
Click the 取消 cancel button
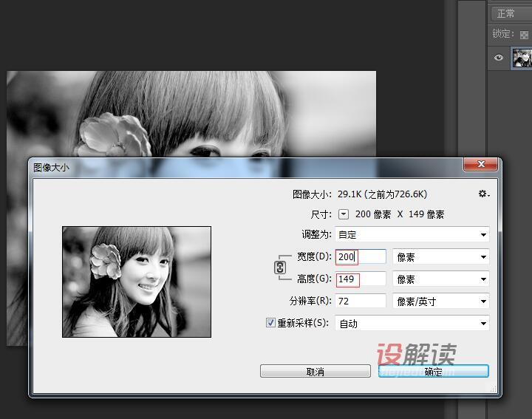tap(316, 371)
